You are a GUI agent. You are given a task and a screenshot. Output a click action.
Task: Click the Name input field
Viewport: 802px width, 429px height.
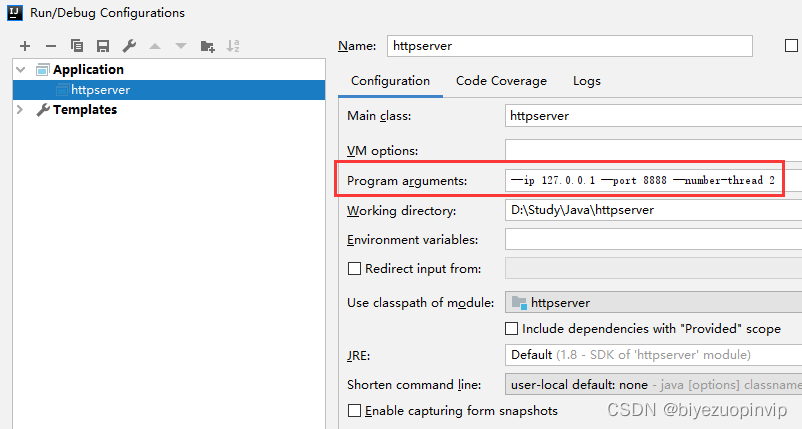pos(570,46)
